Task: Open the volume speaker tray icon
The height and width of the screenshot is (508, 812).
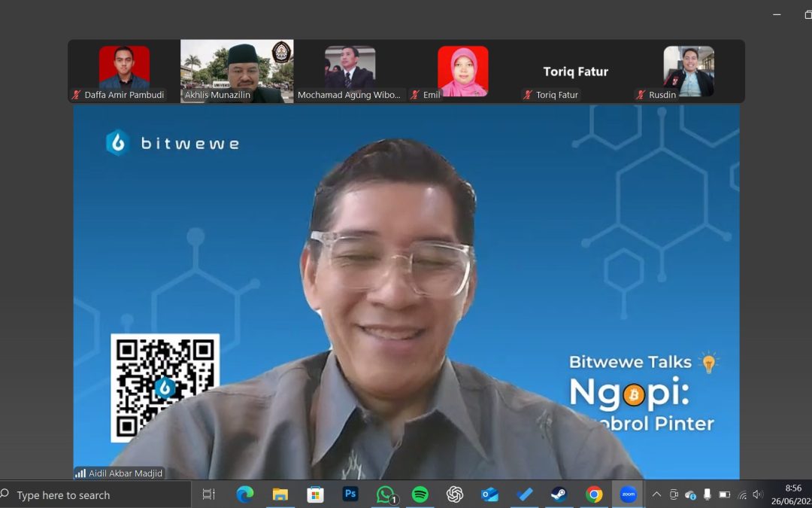Action: click(758, 495)
